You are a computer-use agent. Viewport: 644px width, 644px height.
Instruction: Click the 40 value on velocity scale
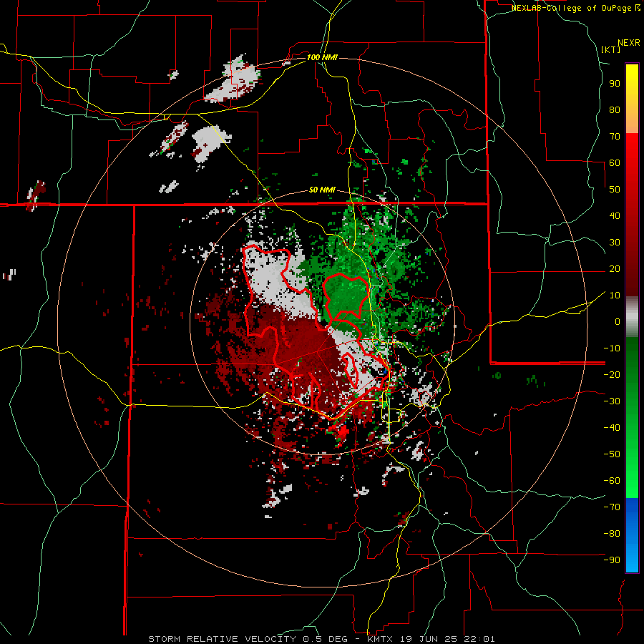(615, 216)
